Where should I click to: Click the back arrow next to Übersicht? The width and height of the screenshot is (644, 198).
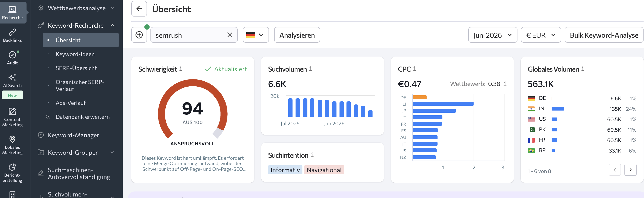pos(139,9)
